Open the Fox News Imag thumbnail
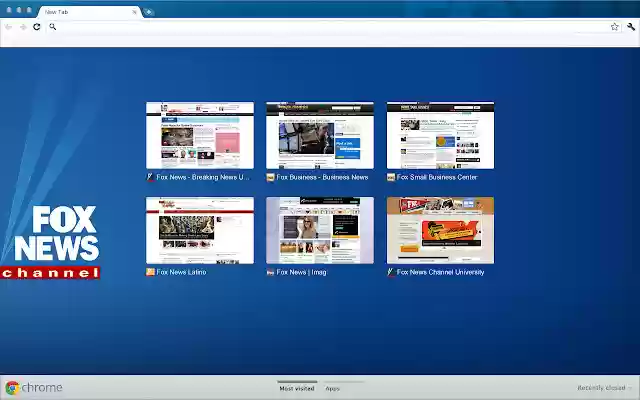 click(320, 231)
